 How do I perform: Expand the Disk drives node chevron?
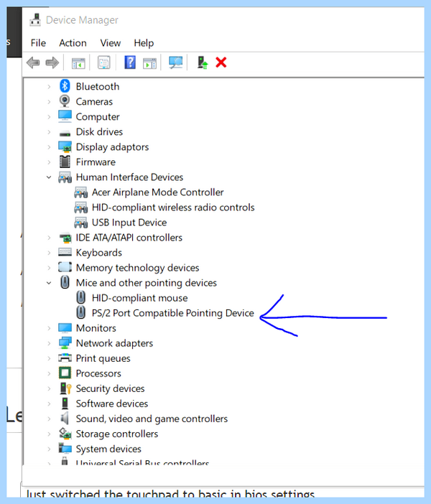coord(49,132)
